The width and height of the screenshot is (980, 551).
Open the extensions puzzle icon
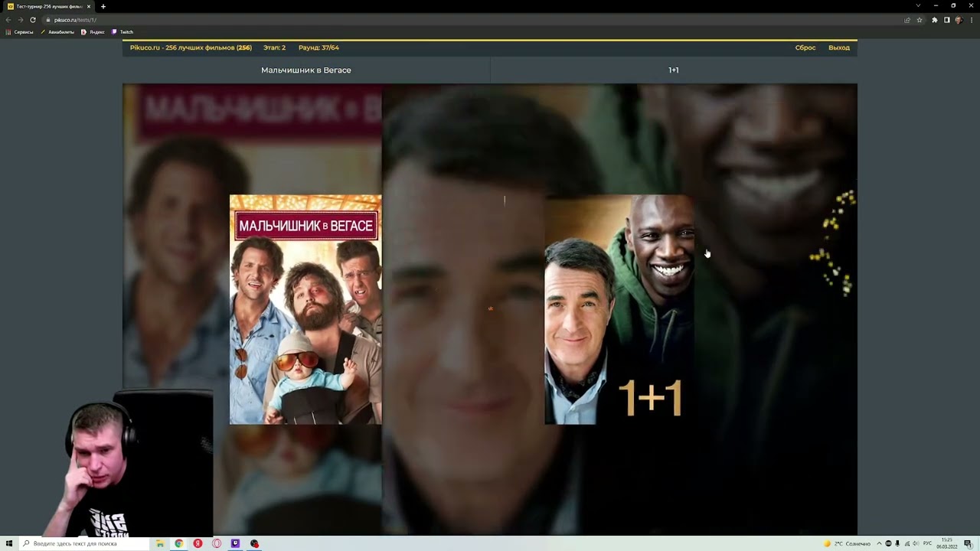click(x=935, y=20)
